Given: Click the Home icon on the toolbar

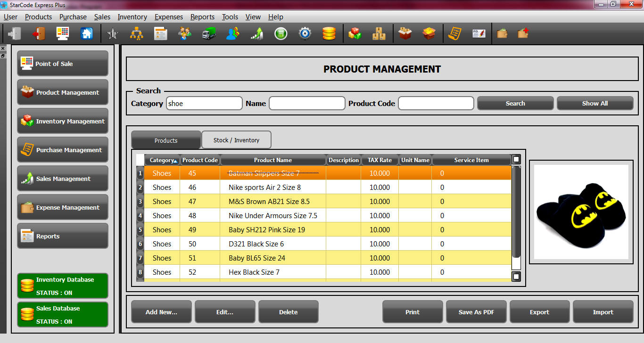Looking at the screenshot, I should pos(86,33).
